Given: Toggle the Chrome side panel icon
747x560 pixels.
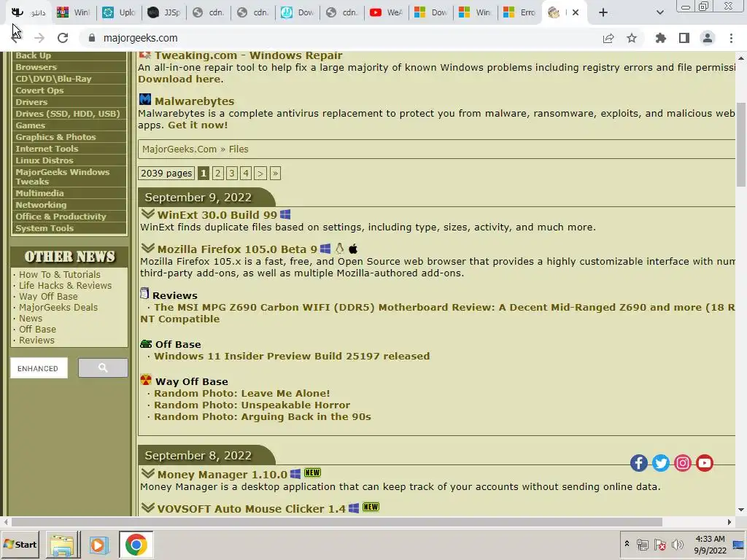Looking at the screenshot, I should tap(684, 38).
